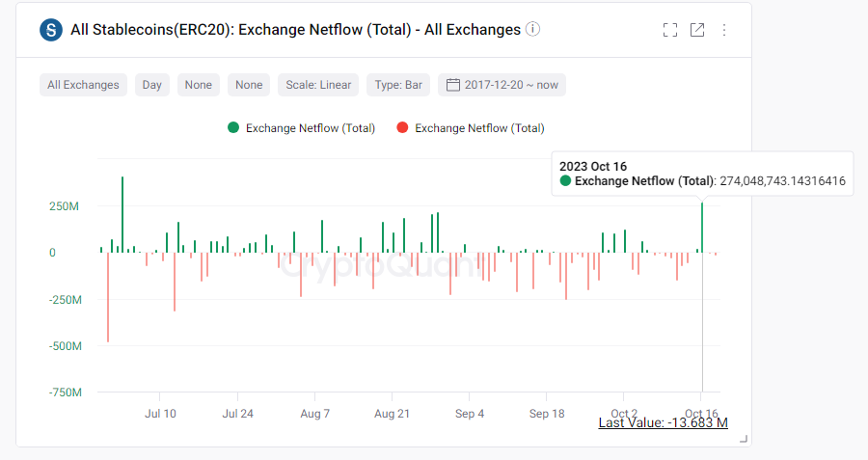Click the 2023 Oct 16 tooltip date
Screen dimensions: 868x460
593,167
